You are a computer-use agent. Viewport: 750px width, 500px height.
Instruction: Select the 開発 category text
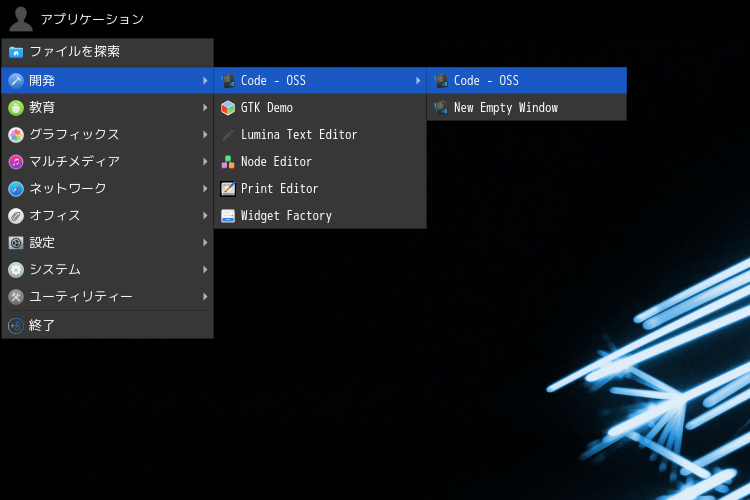(x=42, y=80)
